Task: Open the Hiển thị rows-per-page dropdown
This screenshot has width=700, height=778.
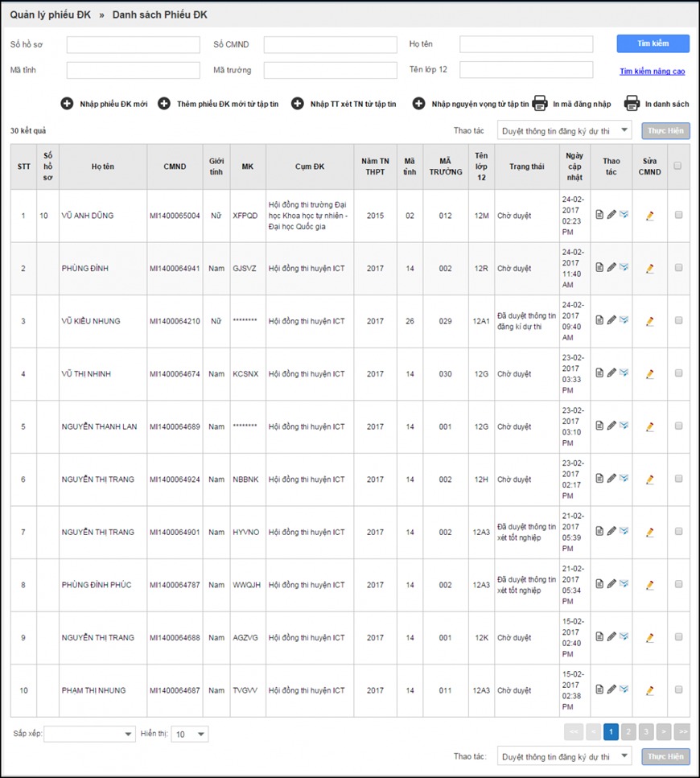Action: [190, 734]
